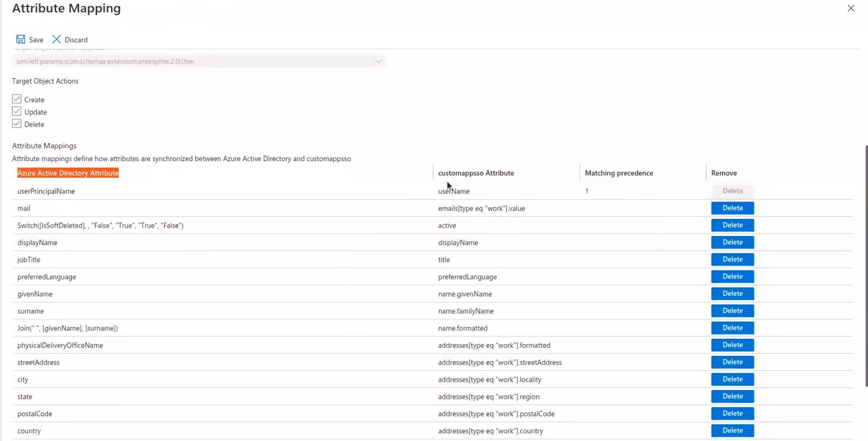The height and width of the screenshot is (441, 868).
Task: Click the Save disk icon
Action: click(x=21, y=39)
